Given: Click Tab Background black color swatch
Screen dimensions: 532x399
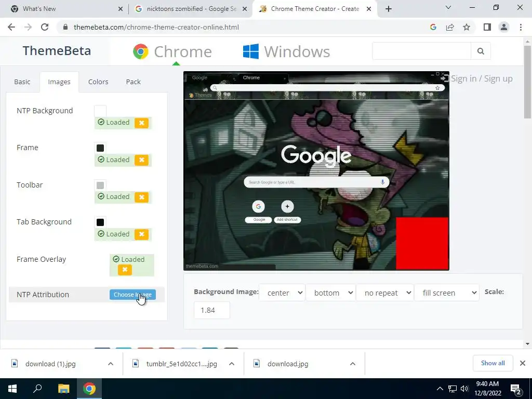Looking at the screenshot, I should coord(100,222).
